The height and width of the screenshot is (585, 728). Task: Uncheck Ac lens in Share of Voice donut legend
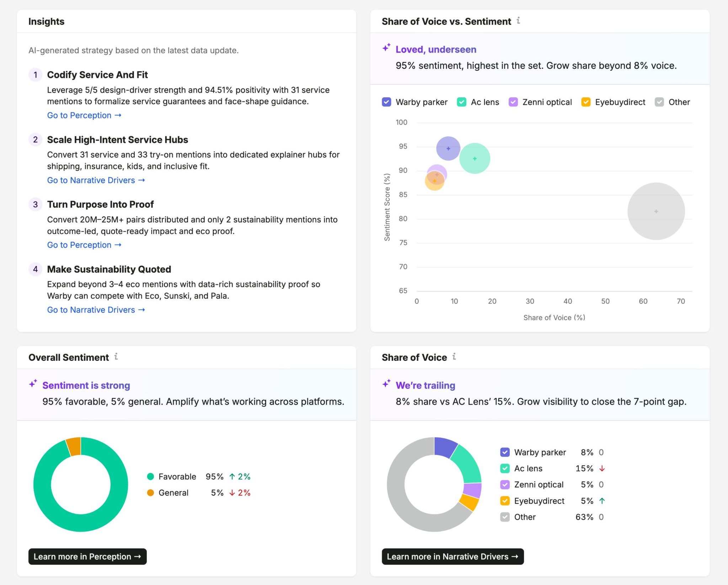(x=505, y=468)
